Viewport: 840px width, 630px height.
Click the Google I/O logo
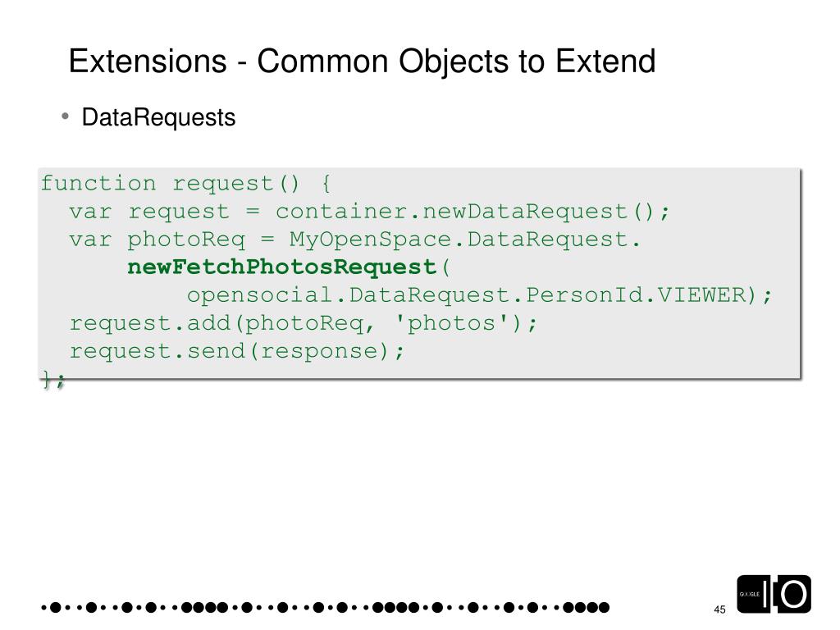coord(774,594)
